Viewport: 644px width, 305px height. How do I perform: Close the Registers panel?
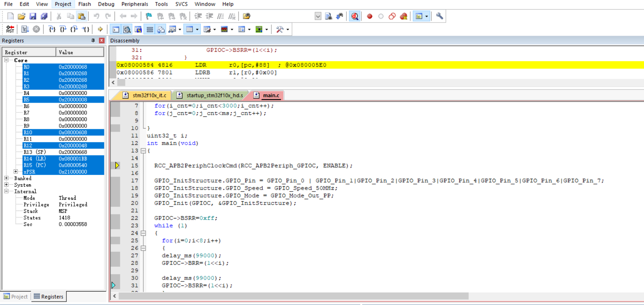(x=102, y=40)
